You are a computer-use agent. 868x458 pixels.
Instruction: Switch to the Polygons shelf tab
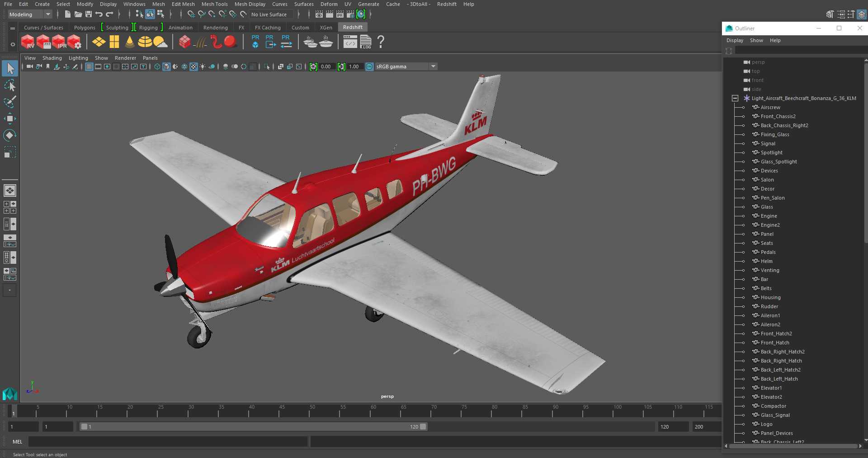[x=85, y=28]
